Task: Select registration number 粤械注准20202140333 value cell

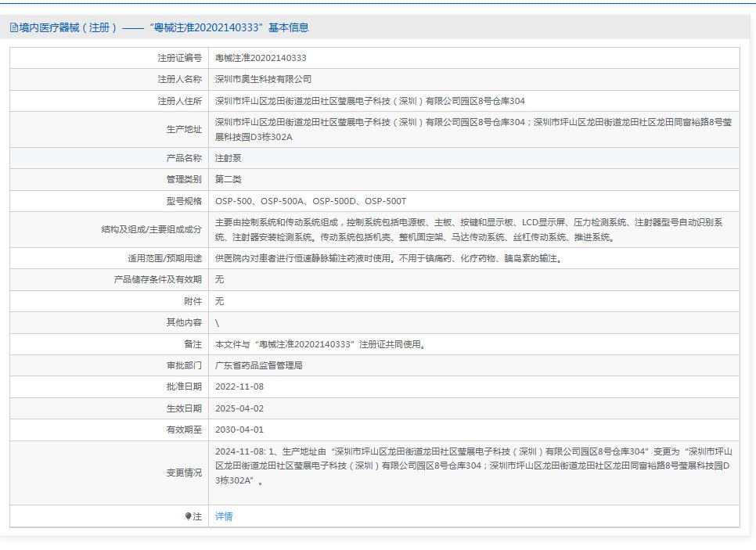Action: (x=474, y=58)
